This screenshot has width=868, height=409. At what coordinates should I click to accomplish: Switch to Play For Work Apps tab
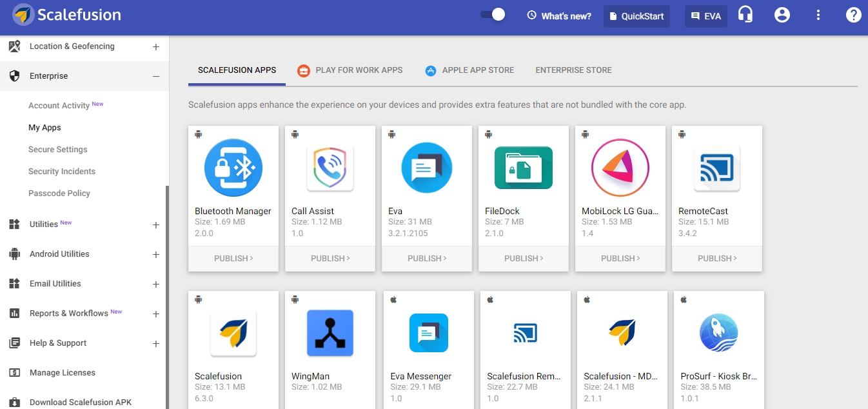pos(350,70)
